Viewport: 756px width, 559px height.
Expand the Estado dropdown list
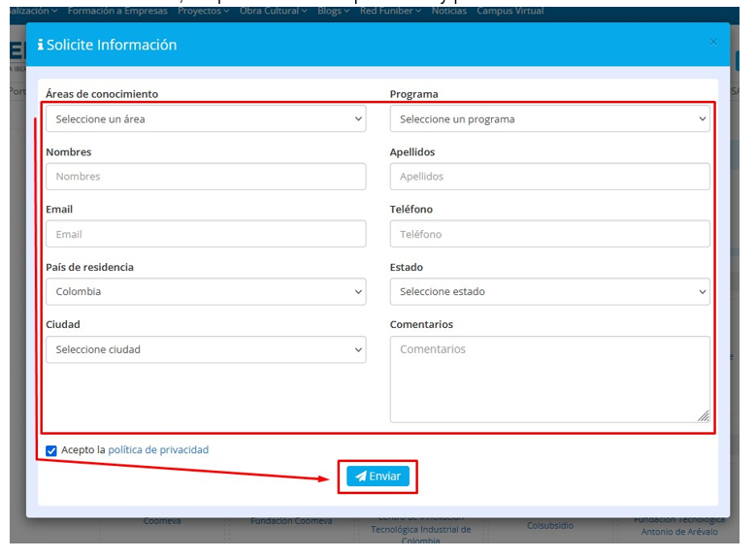(549, 291)
